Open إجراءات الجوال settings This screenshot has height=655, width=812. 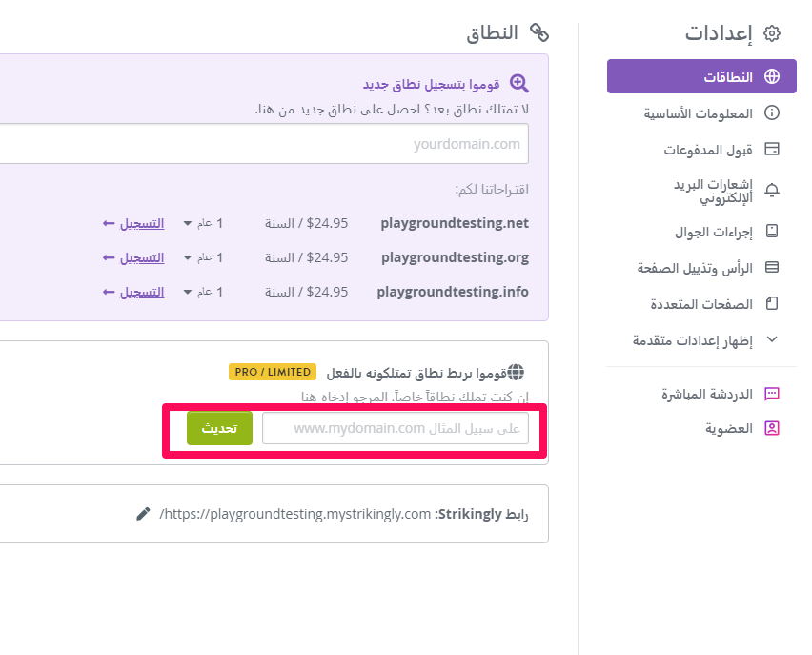click(726, 232)
